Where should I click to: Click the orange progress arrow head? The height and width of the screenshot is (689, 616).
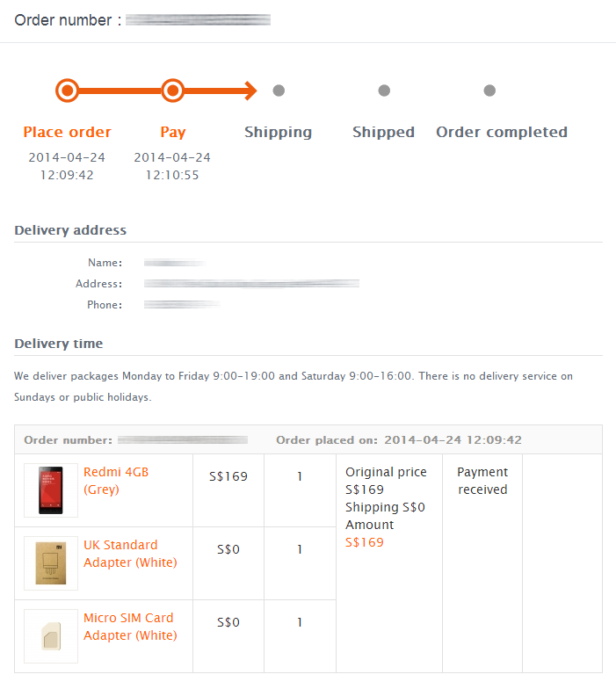click(x=251, y=91)
